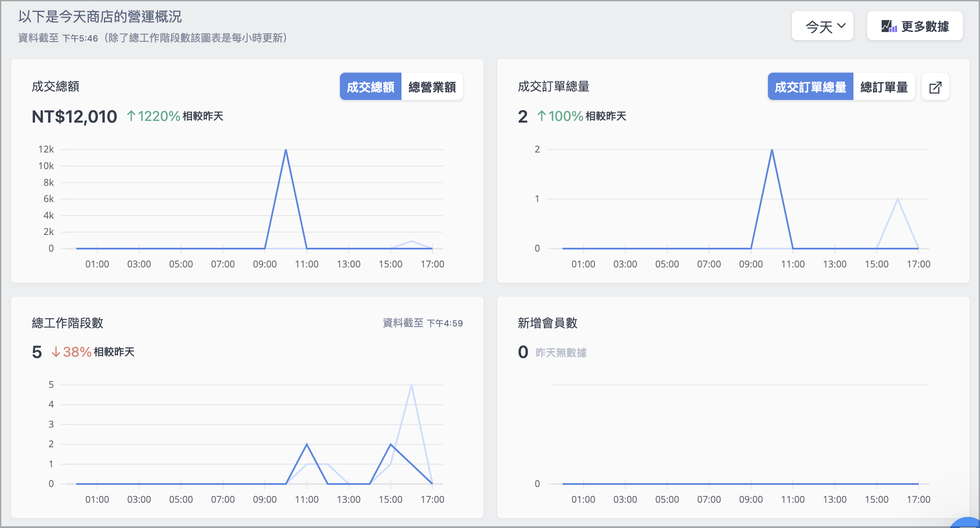Select the 成交訂單總量 tab
Image resolution: width=980 pixels, height=528 pixels.
[810, 87]
